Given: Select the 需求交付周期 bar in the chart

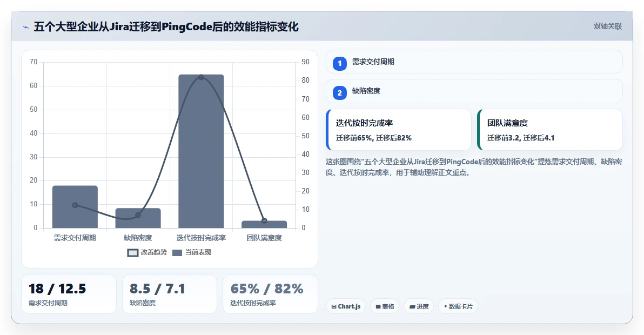Looking at the screenshot, I should click(75, 206).
